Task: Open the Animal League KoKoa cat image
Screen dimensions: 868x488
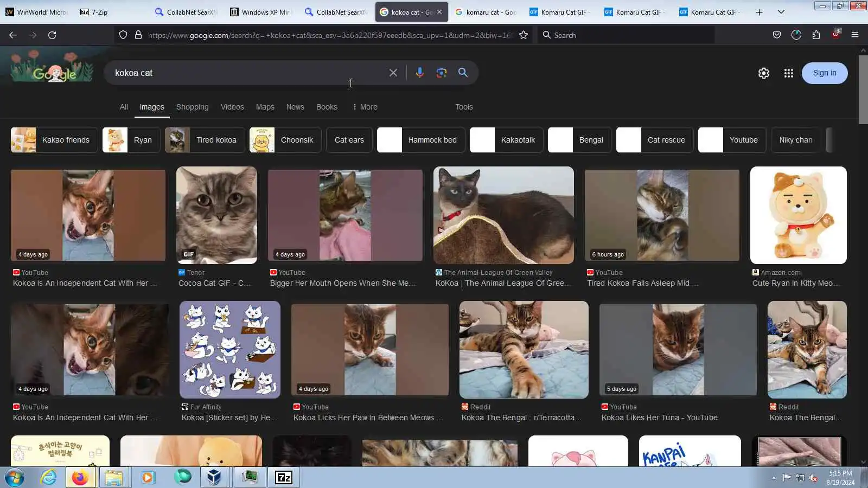Action: [x=503, y=215]
